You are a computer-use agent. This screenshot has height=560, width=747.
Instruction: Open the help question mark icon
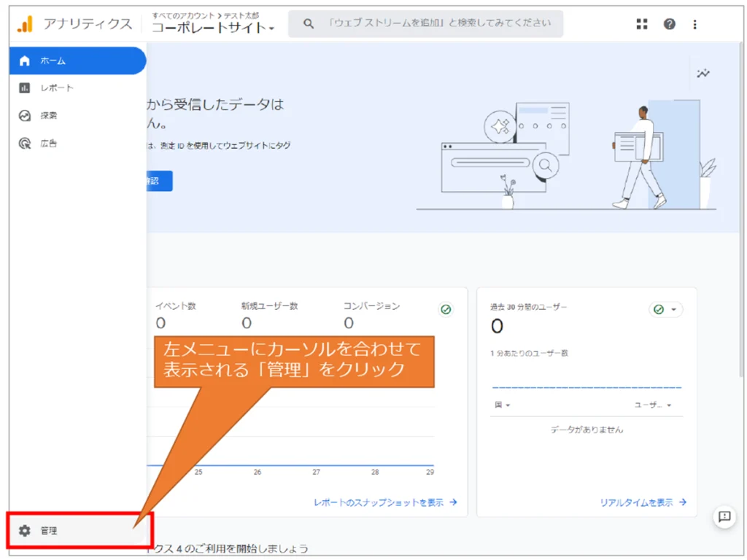pos(669,24)
